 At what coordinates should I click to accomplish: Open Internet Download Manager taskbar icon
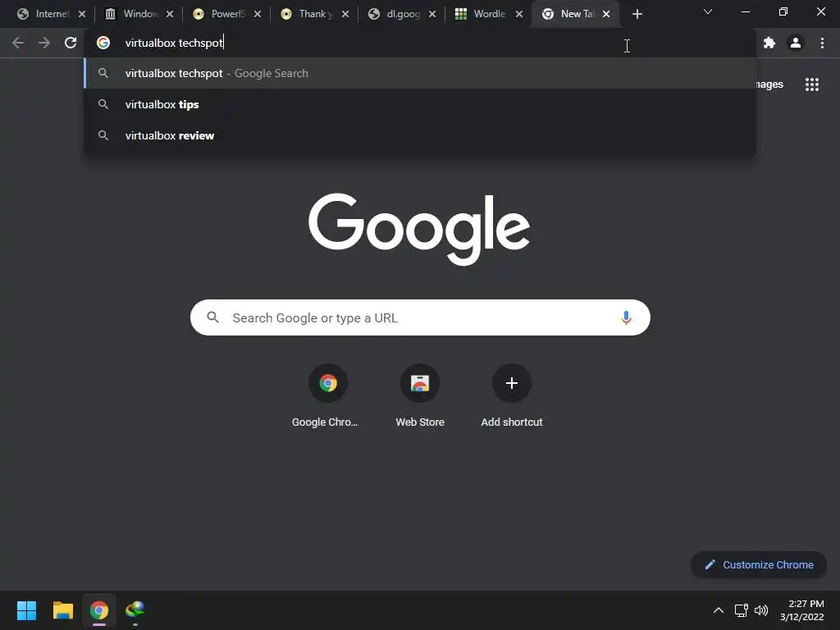(135, 610)
